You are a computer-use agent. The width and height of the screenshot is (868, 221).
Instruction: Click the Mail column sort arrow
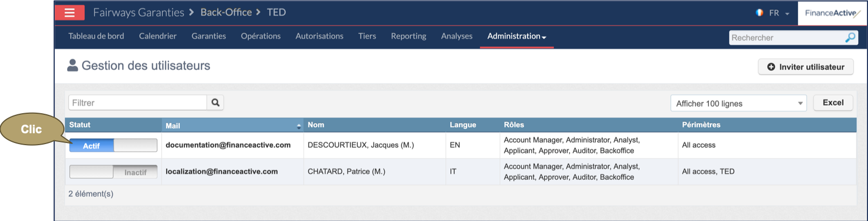[299, 126]
